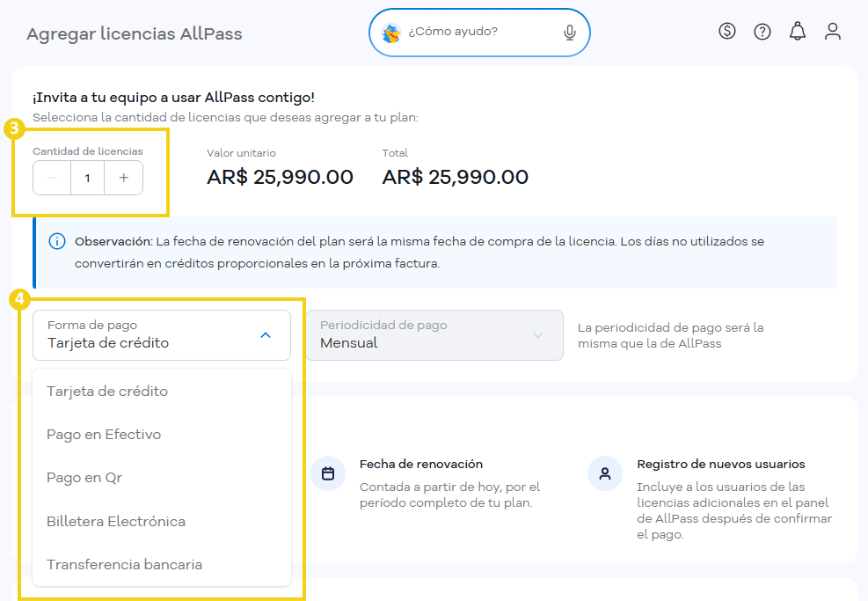Click 'Contada a partir de hoy' description
The width and height of the screenshot is (868, 601).
(x=449, y=495)
